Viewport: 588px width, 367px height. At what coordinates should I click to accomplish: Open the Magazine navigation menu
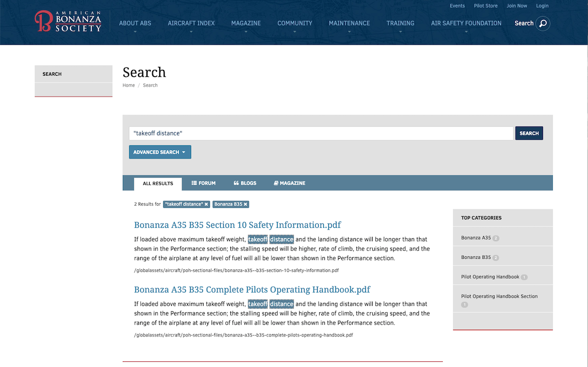(x=246, y=23)
